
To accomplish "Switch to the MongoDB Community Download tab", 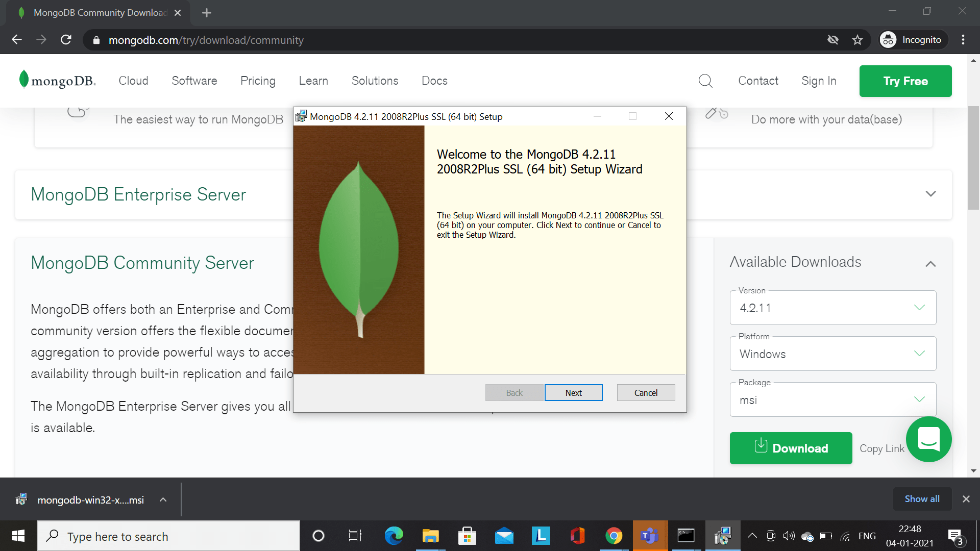I will tap(97, 13).
